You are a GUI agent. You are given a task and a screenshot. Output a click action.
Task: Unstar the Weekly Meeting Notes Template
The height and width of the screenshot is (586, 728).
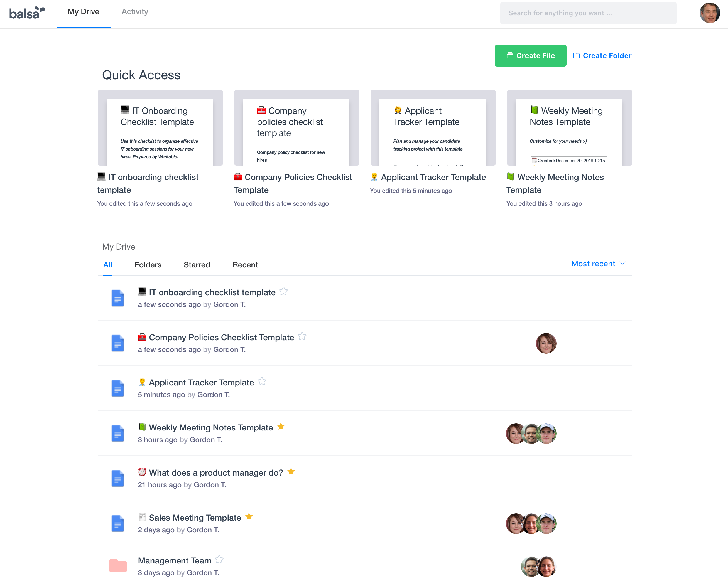click(281, 427)
